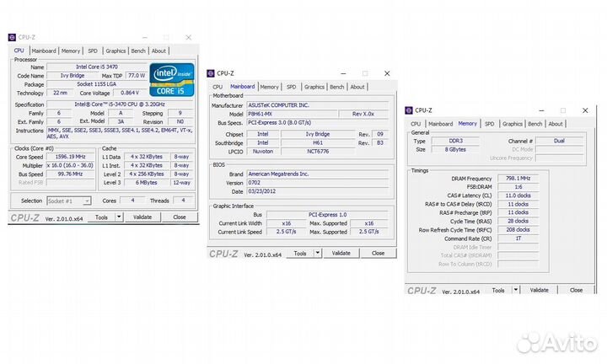
Task: Open the Graphics tab in the CPU window
Action: (x=115, y=51)
